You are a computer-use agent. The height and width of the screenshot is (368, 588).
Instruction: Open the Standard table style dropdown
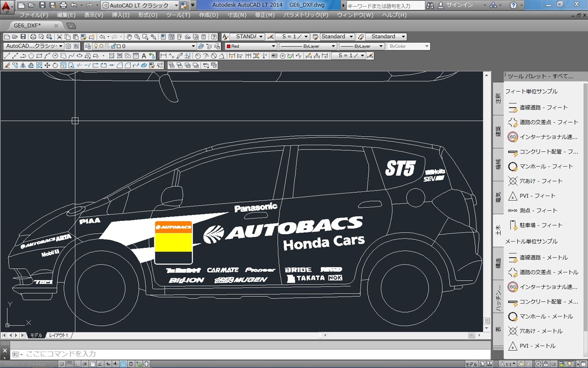tap(337, 36)
